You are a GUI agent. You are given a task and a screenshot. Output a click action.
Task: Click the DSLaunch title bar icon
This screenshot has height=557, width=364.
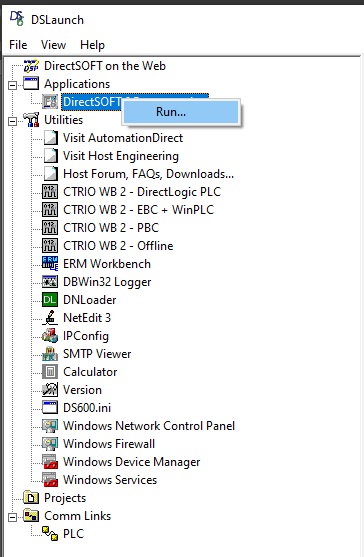pyautogui.click(x=17, y=18)
